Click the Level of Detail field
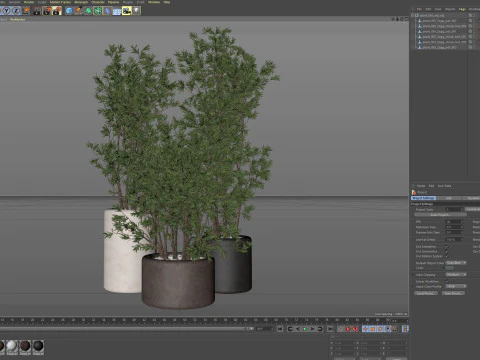 (455, 240)
